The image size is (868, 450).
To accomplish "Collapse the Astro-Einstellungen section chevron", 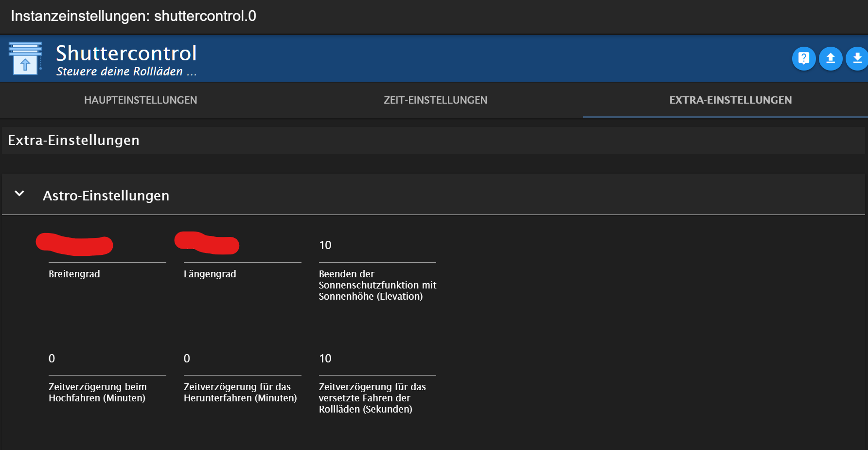I will point(19,194).
